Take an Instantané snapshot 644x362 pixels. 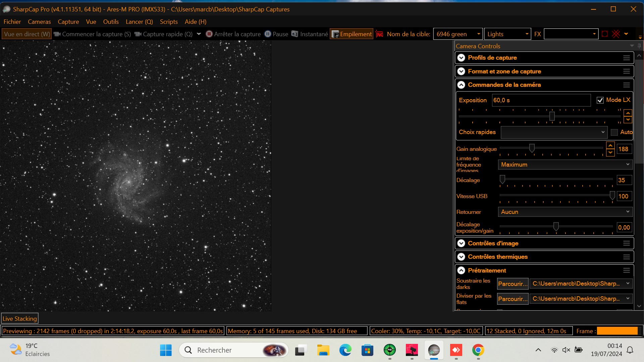pos(310,34)
